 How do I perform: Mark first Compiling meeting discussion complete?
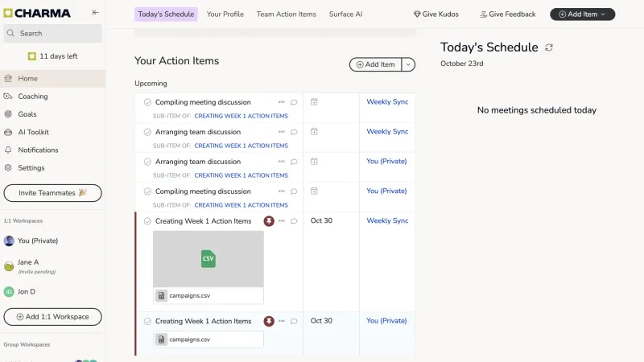(147, 102)
